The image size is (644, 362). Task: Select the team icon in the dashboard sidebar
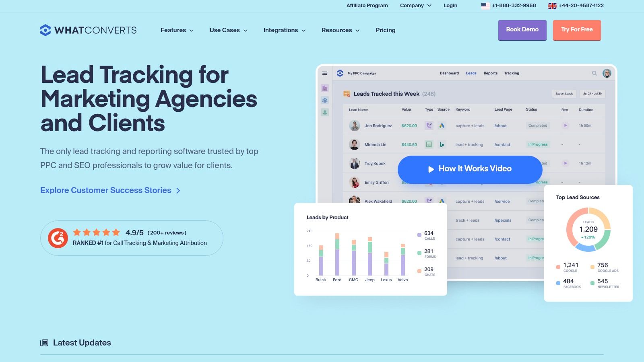coord(325,100)
